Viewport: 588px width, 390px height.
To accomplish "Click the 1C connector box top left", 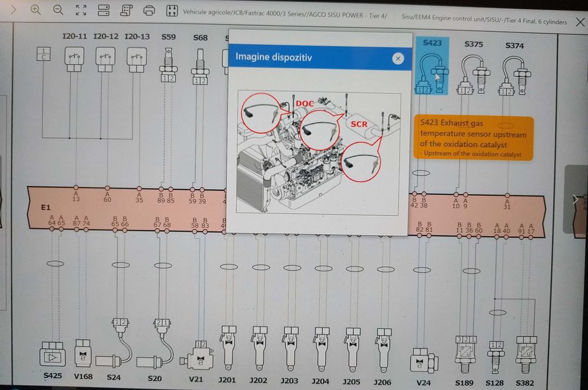I will tap(44, 54).
